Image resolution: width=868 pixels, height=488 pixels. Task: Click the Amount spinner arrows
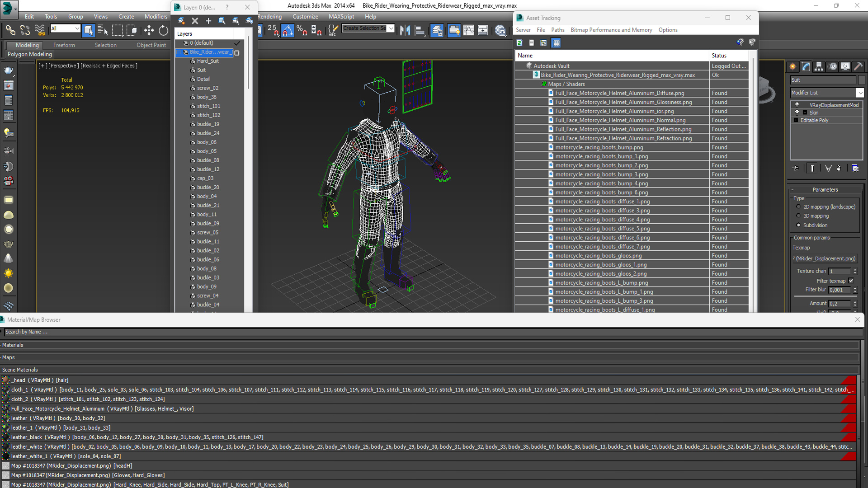pyautogui.click(x=855, y=304)
